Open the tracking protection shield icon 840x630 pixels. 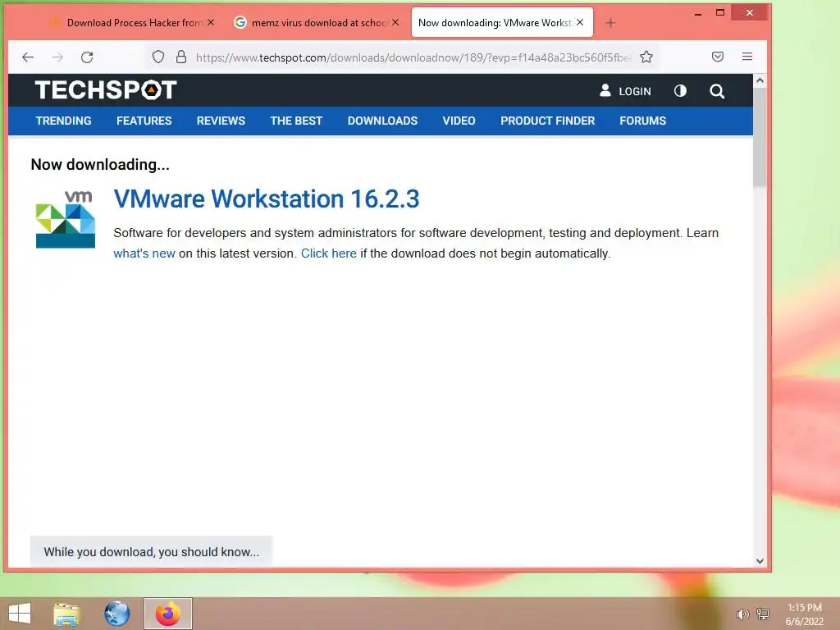coord(158,57)
